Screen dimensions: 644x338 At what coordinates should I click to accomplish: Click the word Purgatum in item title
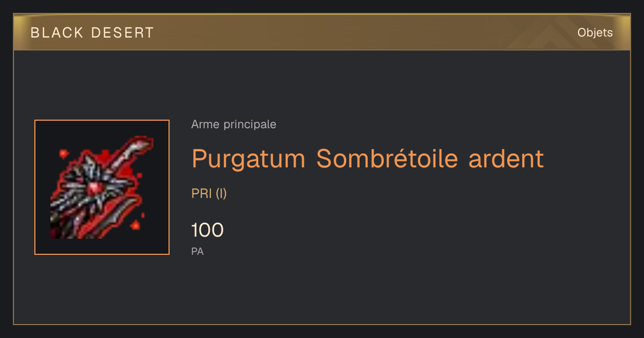[x=248, y=159]
